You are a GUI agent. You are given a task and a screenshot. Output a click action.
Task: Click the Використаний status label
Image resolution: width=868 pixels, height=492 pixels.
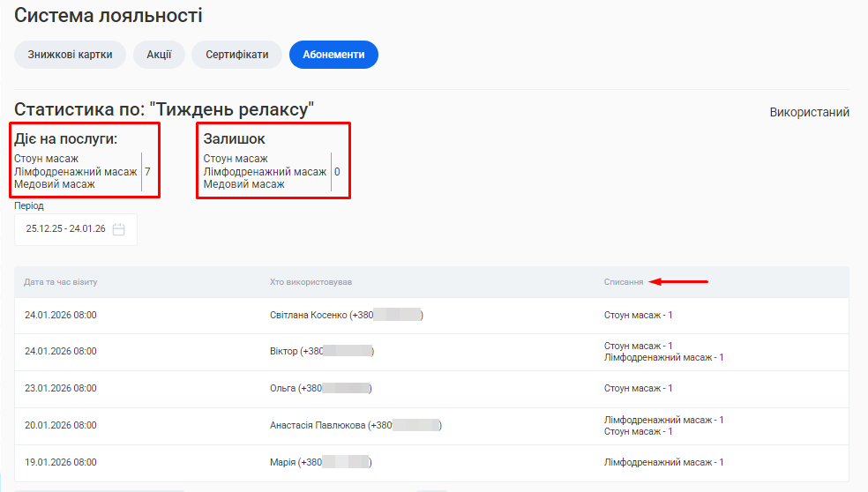pos(809,113)
